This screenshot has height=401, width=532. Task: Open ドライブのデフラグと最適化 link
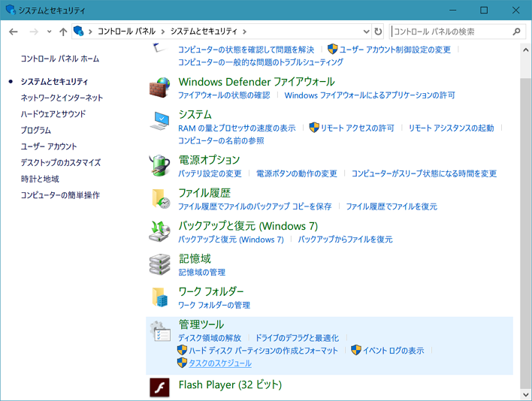coord(297,338)
